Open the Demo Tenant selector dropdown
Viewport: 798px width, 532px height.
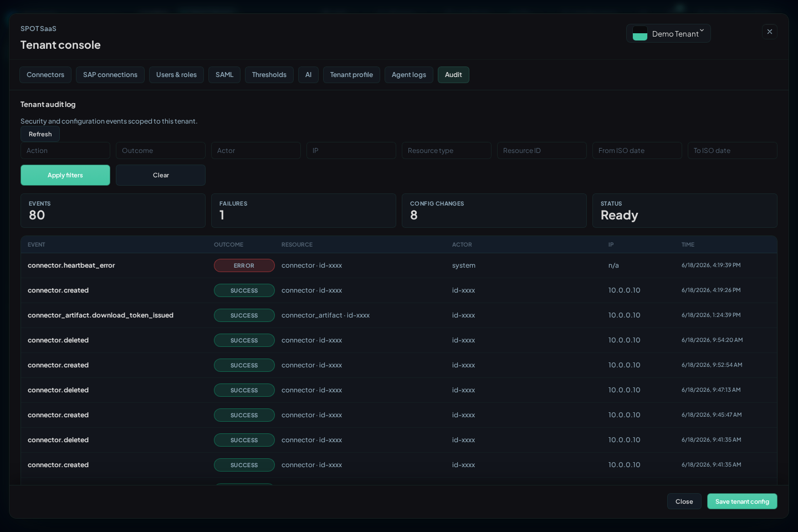click(668, 33)
